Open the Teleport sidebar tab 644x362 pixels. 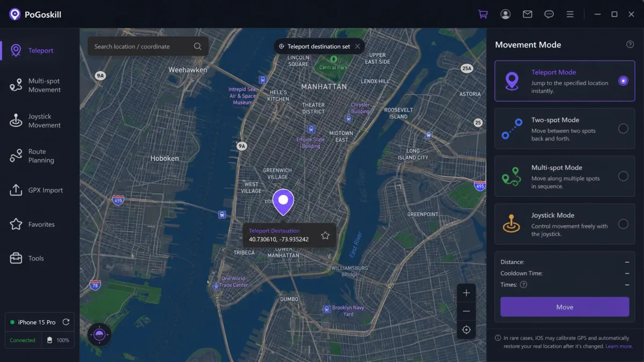40,50
